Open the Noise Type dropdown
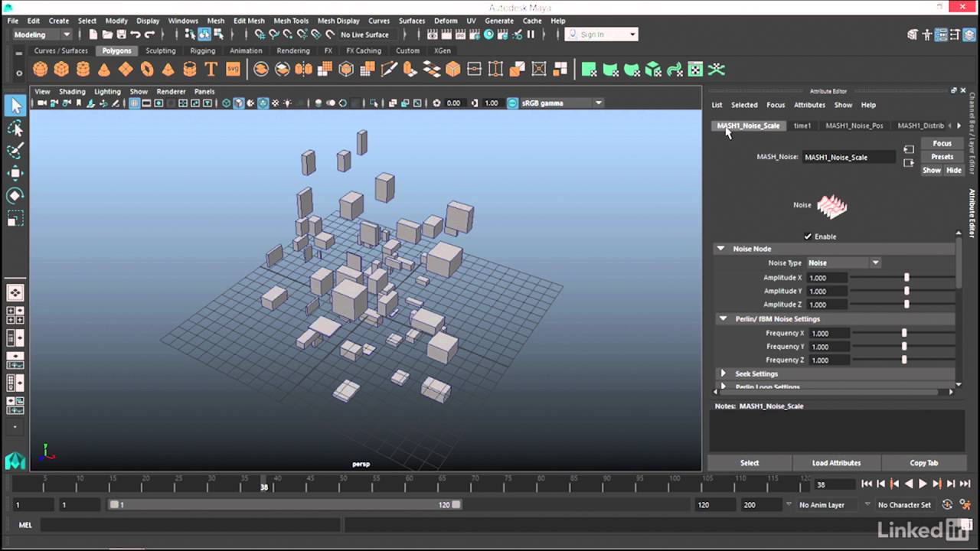Screen dimensions: 980x551 click(844, 262)
